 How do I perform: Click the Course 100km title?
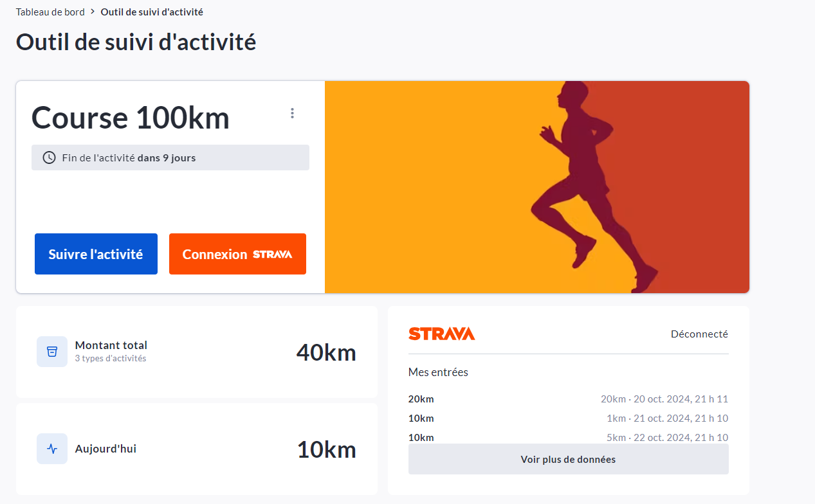coord(131,118)
